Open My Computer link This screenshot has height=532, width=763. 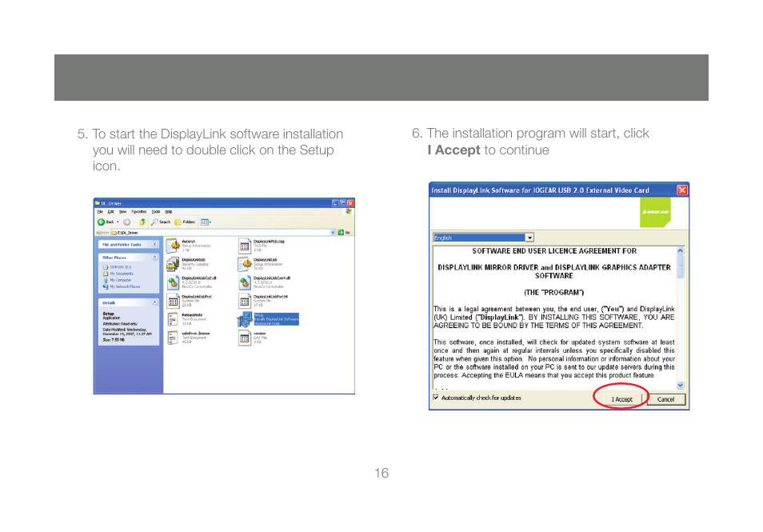click(117, 280)
